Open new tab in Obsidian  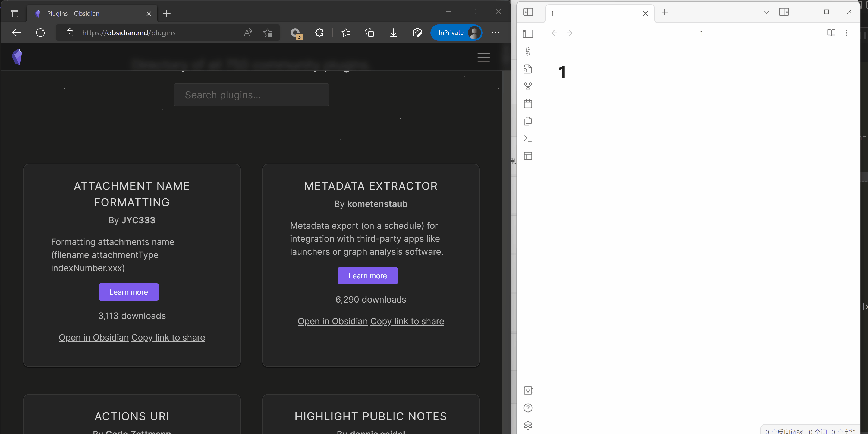pos(664,12)
